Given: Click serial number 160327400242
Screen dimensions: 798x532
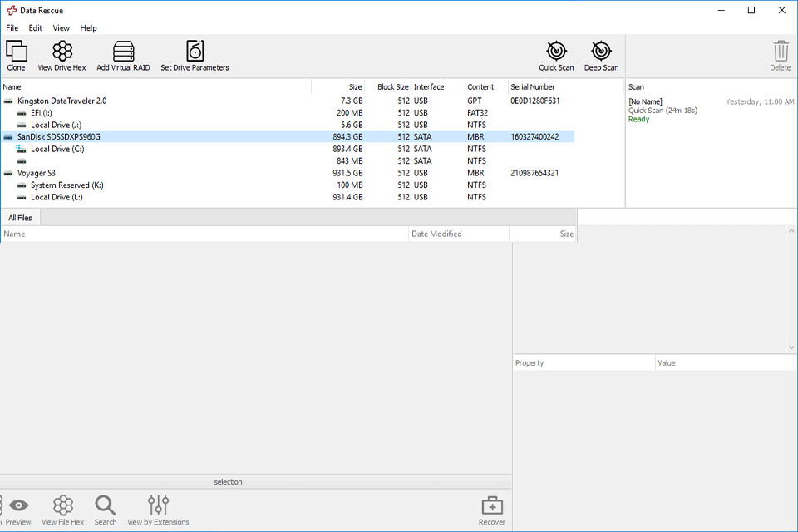Looking at the screenshot, I should [x=534, y=137].
